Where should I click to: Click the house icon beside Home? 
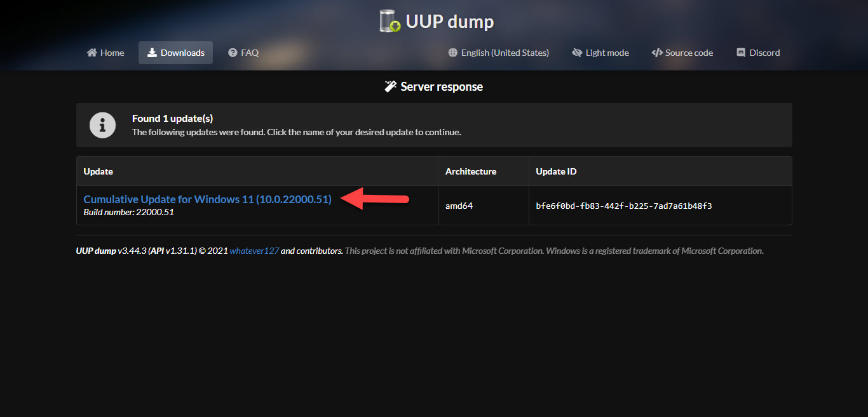92,53
